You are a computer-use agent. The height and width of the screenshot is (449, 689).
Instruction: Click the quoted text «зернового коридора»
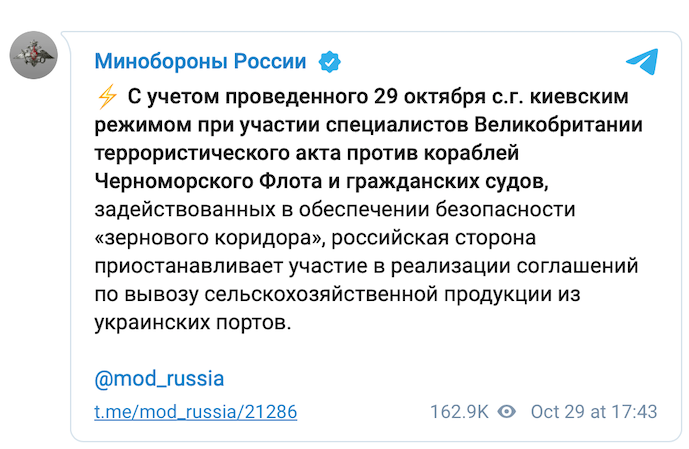click(x=210, y=238)
